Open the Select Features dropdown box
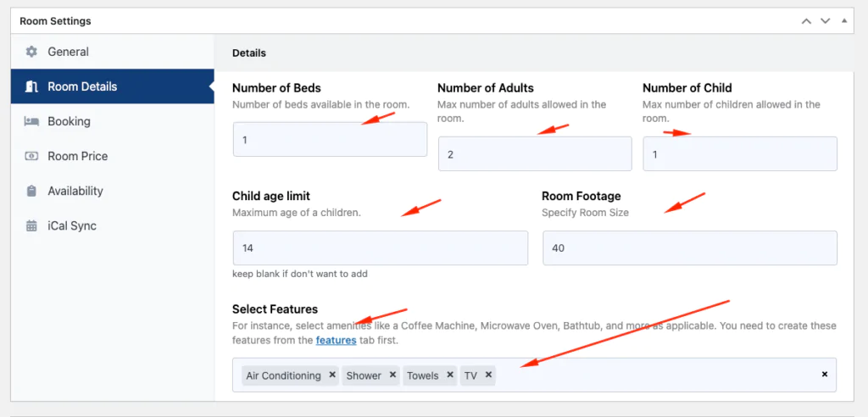868x417 pixels. 534,375
